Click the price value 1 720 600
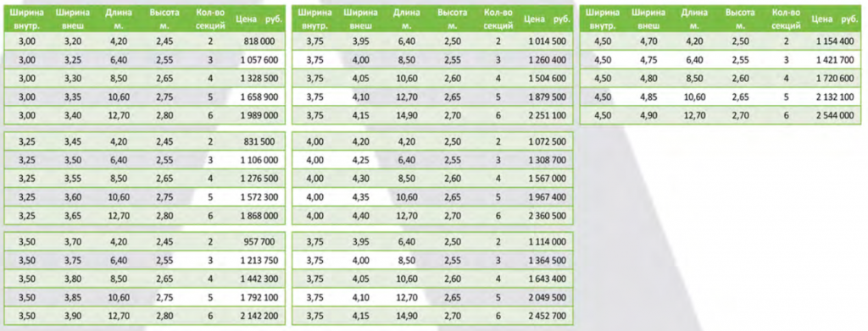The height and width of the screenshot is (331, 868). coord(835,79)
